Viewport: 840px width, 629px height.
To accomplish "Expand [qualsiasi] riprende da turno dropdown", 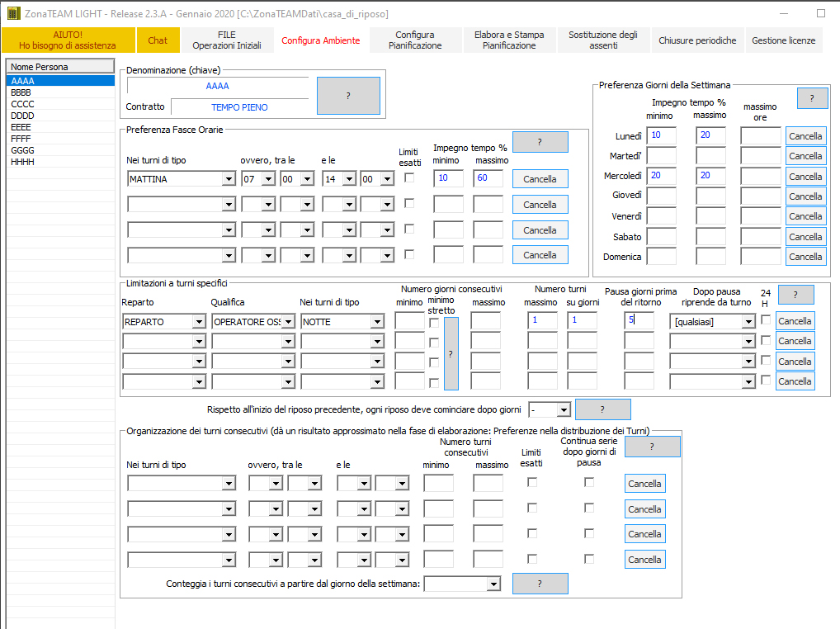I will point(749,321).
